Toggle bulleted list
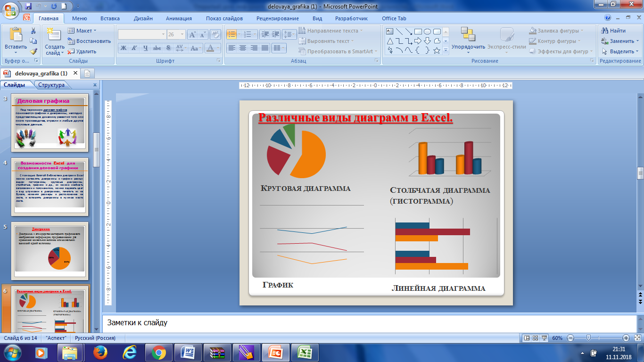 click(231, 34)
